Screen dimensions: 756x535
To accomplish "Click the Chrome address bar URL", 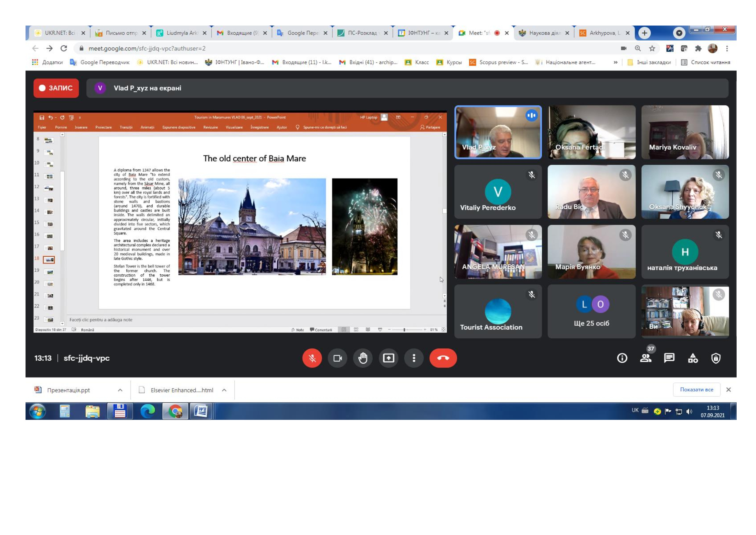I will (147, 49).
